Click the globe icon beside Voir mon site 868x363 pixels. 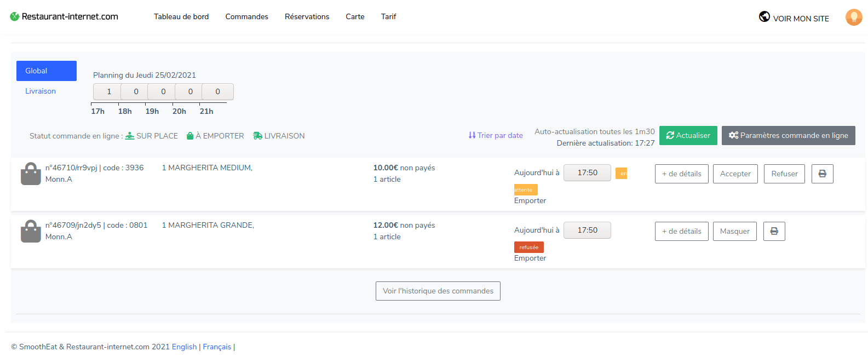(x=764, y=17)
